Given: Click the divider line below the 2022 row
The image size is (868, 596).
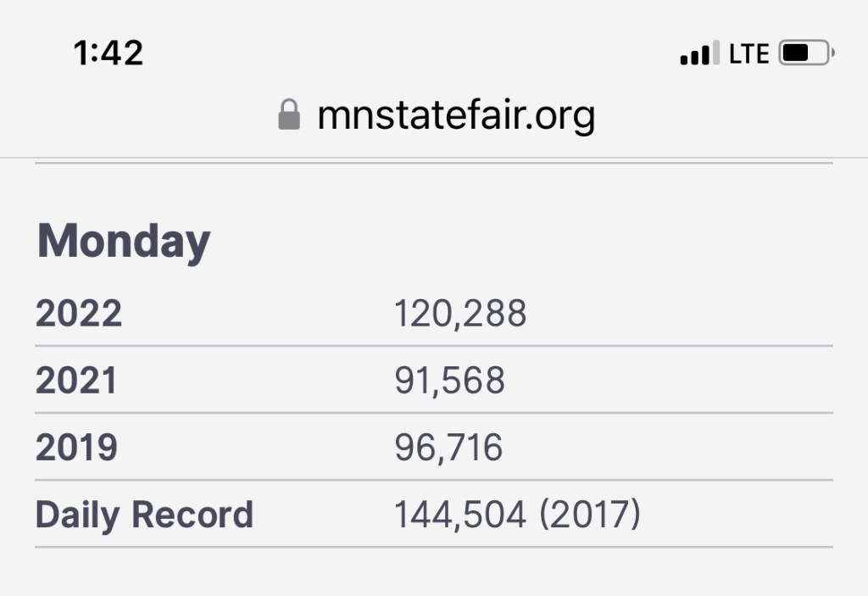Looking at the screenshot, I should tap(434, 346).
